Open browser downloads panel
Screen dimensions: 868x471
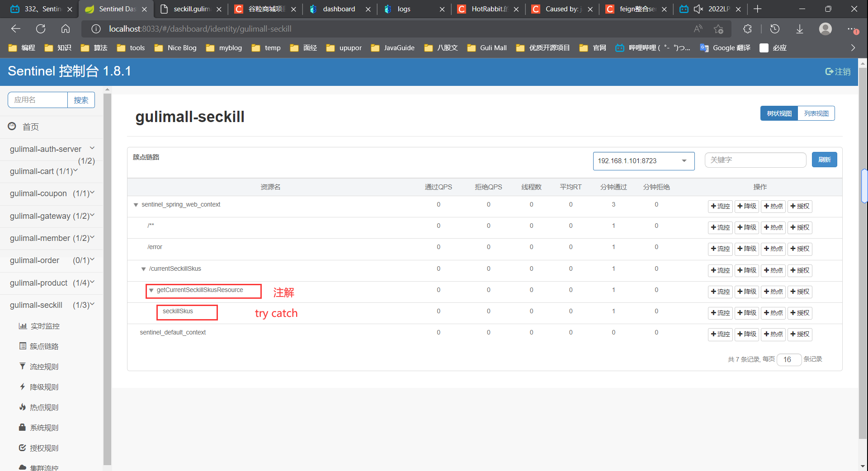tap(800, 29)
